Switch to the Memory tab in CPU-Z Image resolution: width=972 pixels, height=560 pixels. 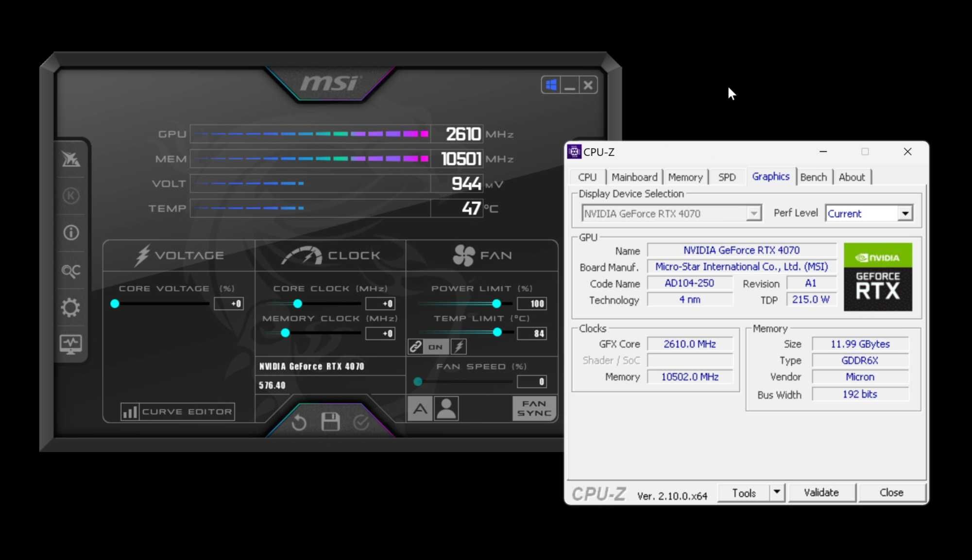pyautogui.click(x=685, y=177)
